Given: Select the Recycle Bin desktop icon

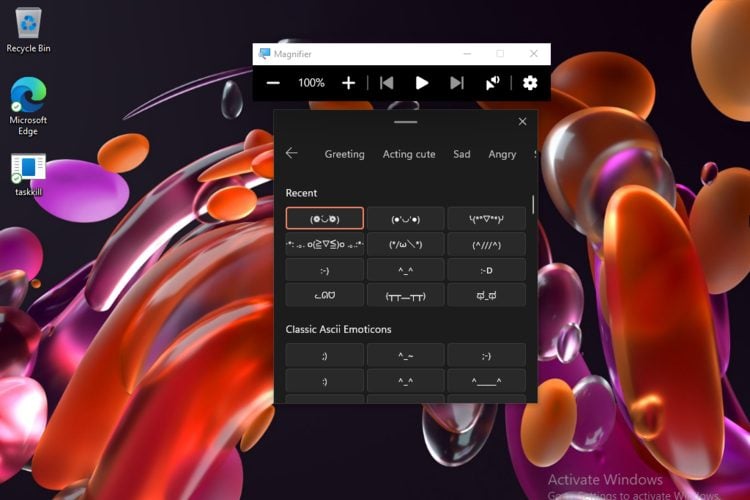Looking at the screenshot, I should (x=28, y=30).
